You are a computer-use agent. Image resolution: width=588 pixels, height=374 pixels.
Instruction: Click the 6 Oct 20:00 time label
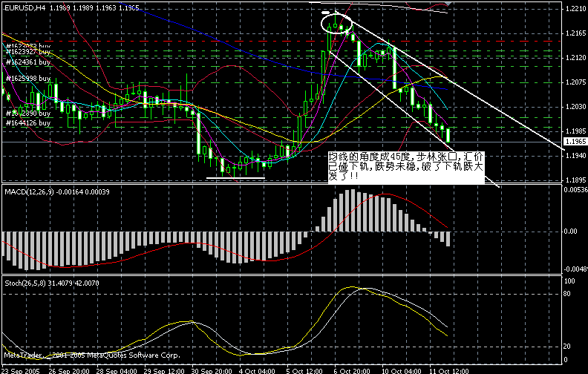(353, 371)
